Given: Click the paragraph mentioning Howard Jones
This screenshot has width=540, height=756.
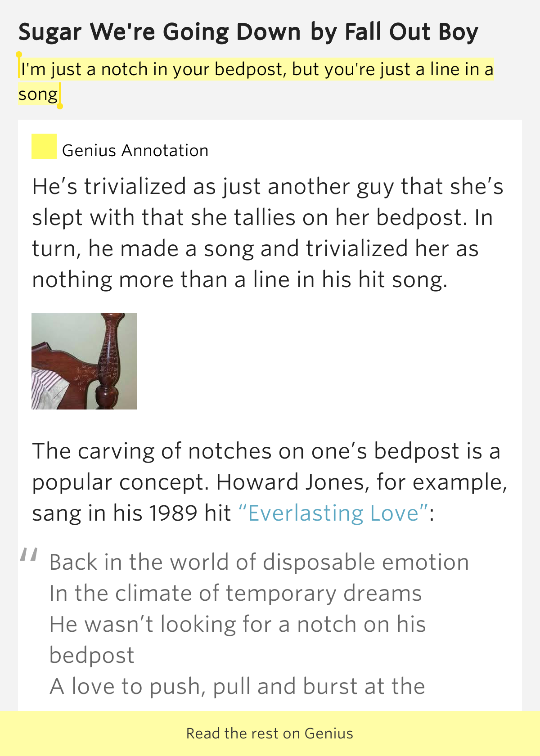Looking at the screenshot, I should point(270,482).
